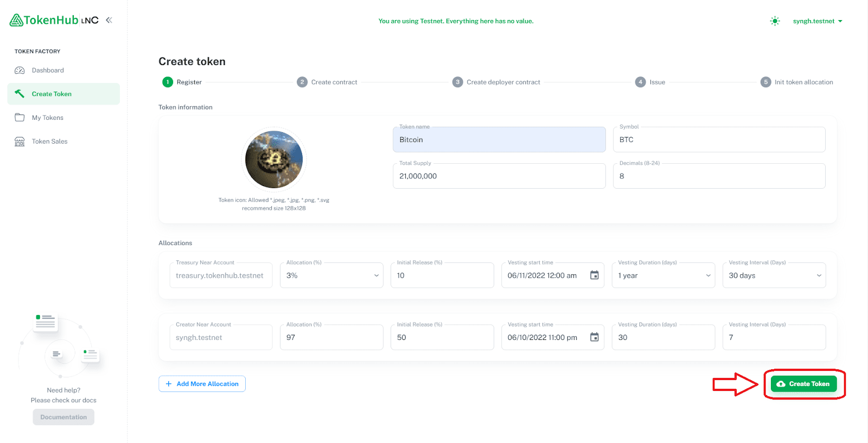Click the Total Supply field
The width and height of the screenshot is (868, 443).
pyautogui.click(x=499, y=176)
